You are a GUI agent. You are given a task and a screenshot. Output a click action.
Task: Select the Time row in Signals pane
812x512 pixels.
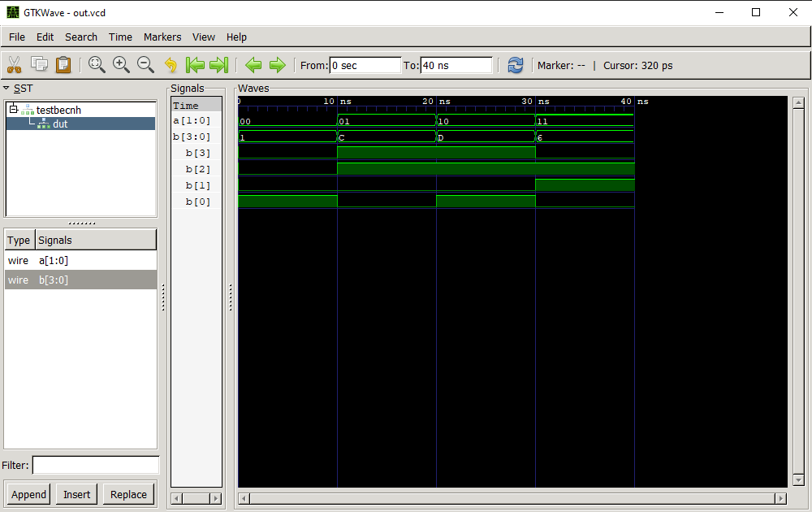(x=197, y=105)
